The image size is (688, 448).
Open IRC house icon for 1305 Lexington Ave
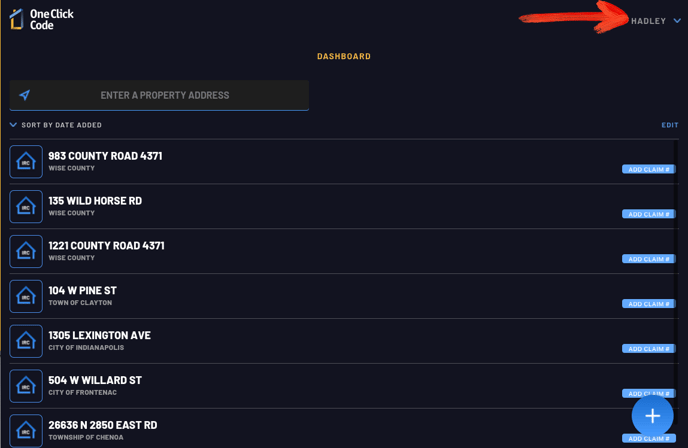click(26, 341)
